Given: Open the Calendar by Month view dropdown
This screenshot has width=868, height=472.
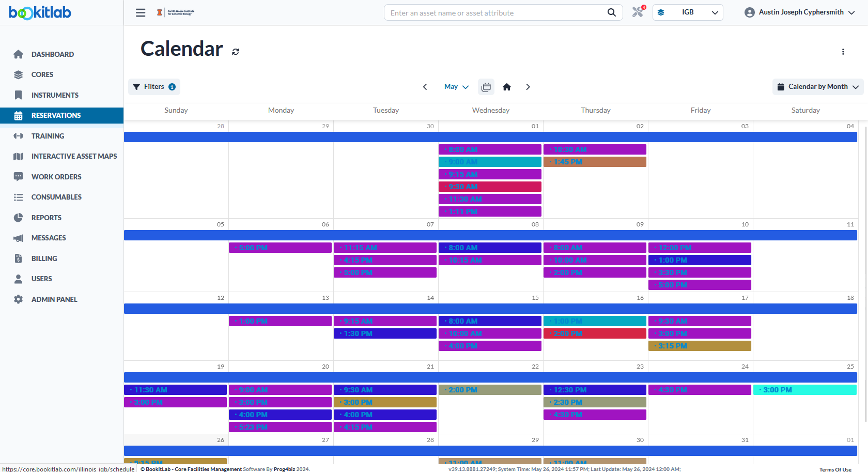Looking at the screenshot, I should point(818,87).
